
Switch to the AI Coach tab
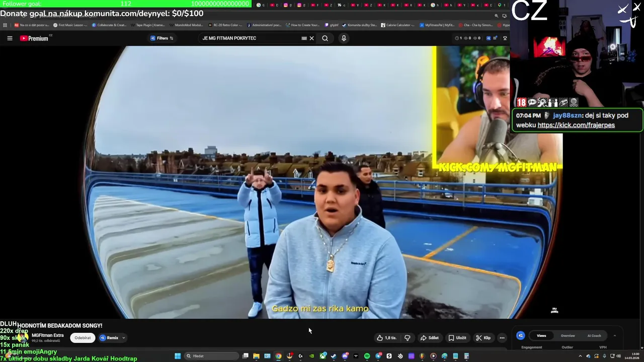pos(594,335)
